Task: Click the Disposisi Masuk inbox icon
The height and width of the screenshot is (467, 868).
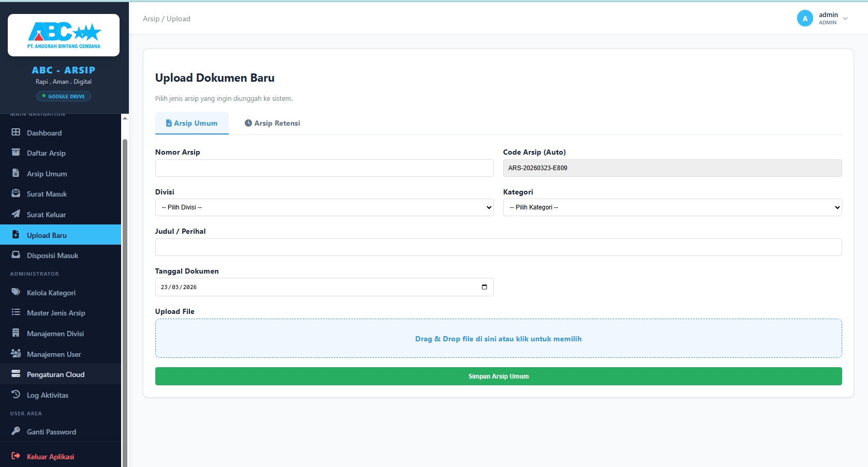Action: 16,255
